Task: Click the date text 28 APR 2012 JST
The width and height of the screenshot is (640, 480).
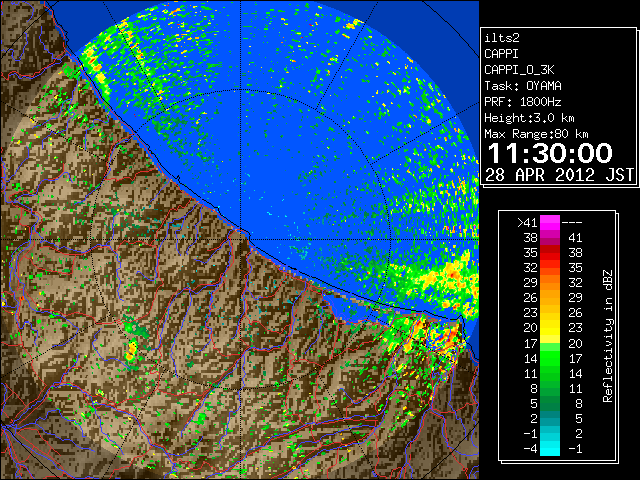Action: pos(559,175)
